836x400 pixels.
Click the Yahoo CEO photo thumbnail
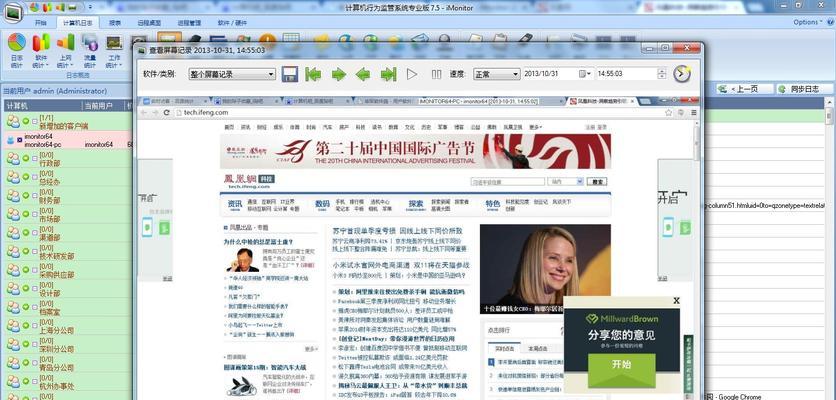tap(545, 268)
